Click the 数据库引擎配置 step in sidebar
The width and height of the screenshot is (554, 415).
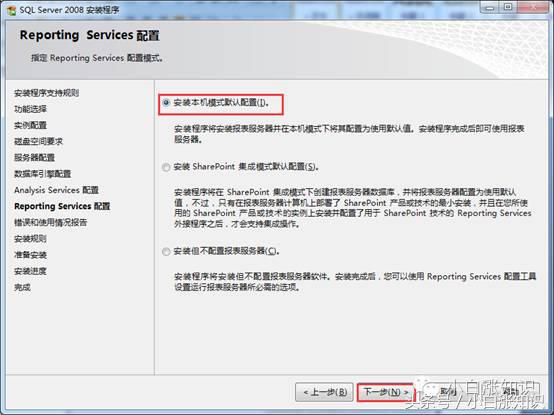point(42,174)
